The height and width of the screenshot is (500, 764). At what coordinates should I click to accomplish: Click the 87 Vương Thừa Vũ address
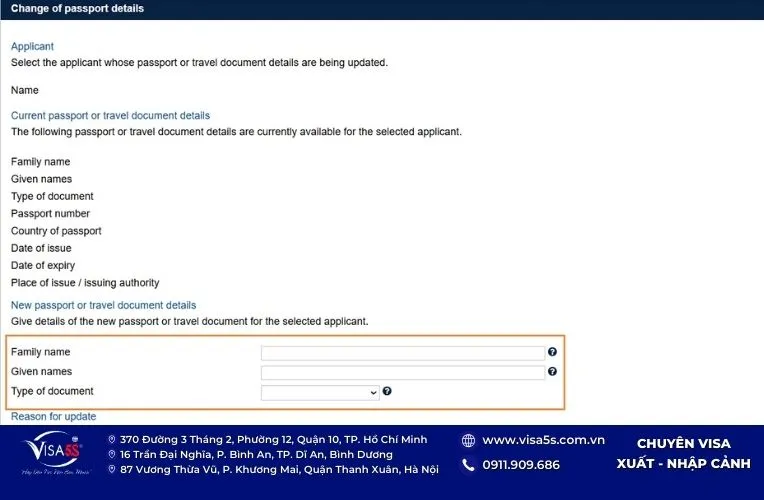click(x=279, y=469)
